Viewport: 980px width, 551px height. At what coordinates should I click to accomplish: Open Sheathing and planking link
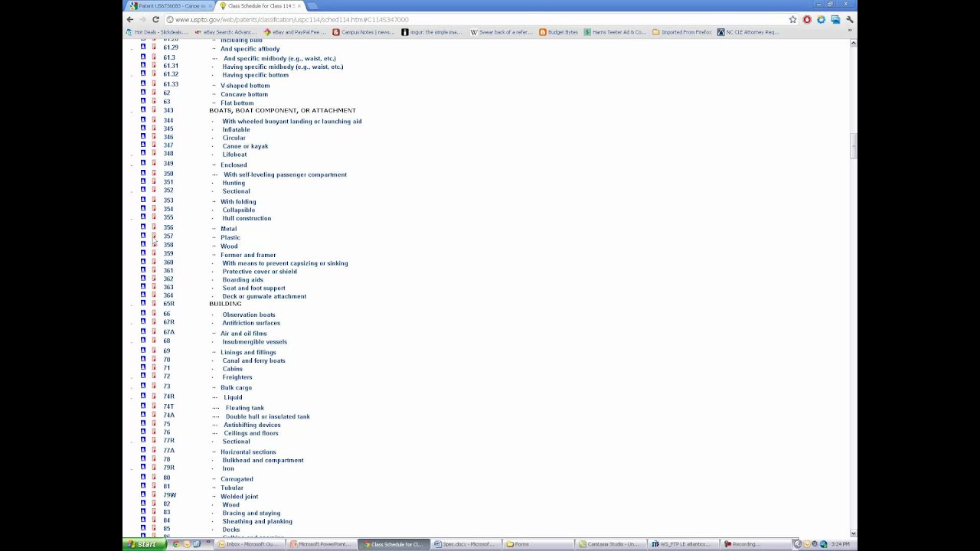257,521
